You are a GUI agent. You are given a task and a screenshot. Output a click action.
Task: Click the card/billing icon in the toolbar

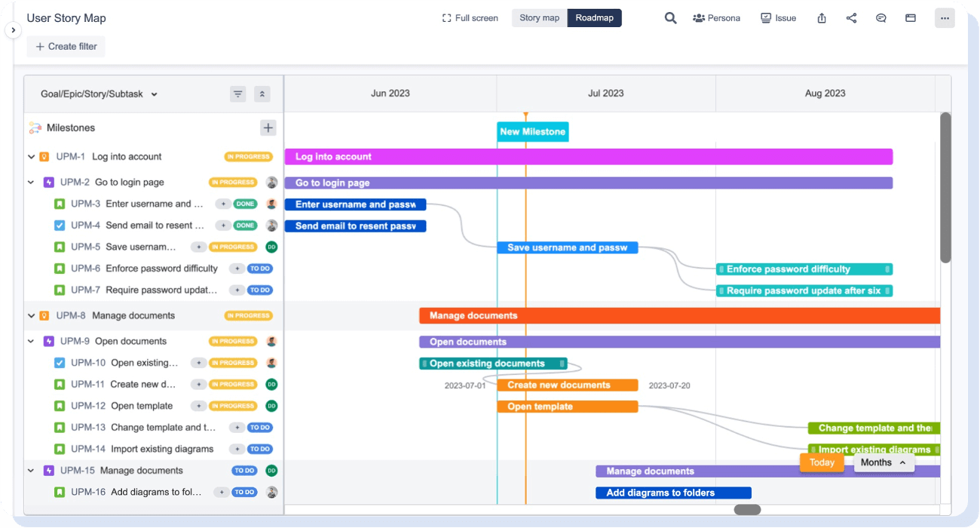click(910, 17)
